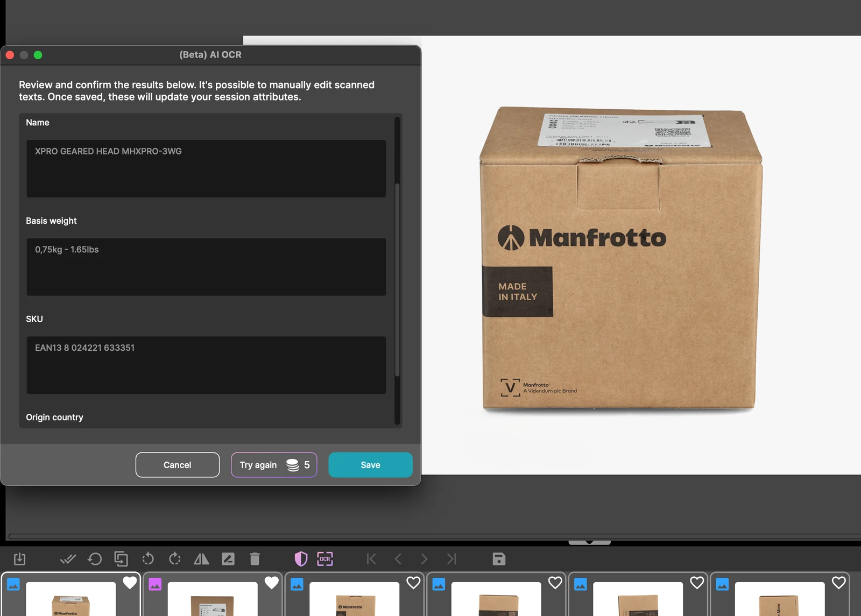The height and width of the screenshot is (616, 861).
Task: Favorite the third thumbnail with its heart
Action: tap(413, 583)
